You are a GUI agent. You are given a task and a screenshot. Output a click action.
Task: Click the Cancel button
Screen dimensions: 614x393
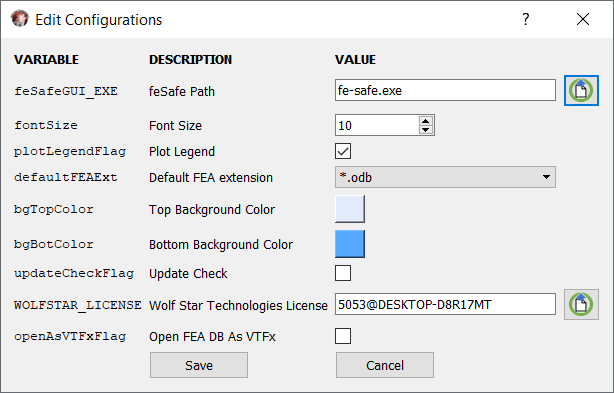pyautogui.click(x=385, y=365)
